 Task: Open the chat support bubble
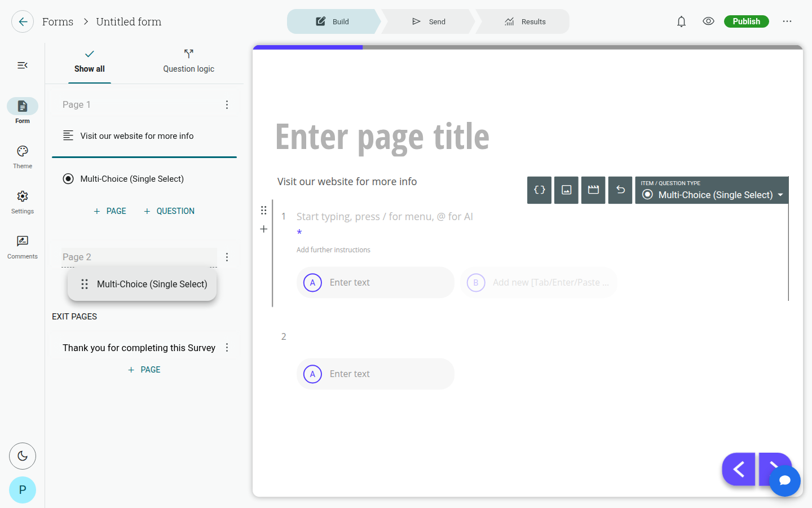coord(784,481)
